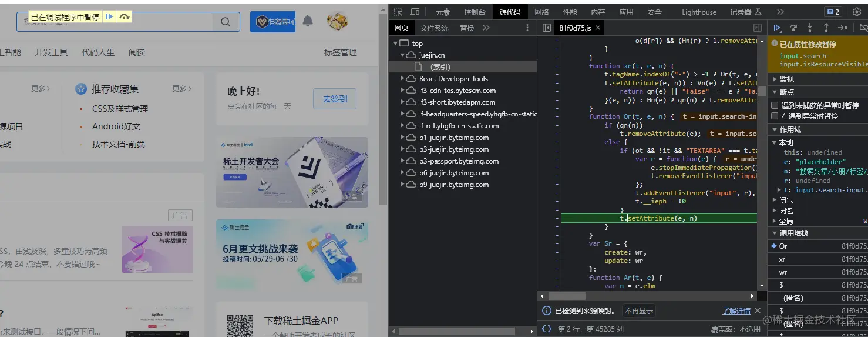Switch to the 元素 tab

click(x=443, y=12)
